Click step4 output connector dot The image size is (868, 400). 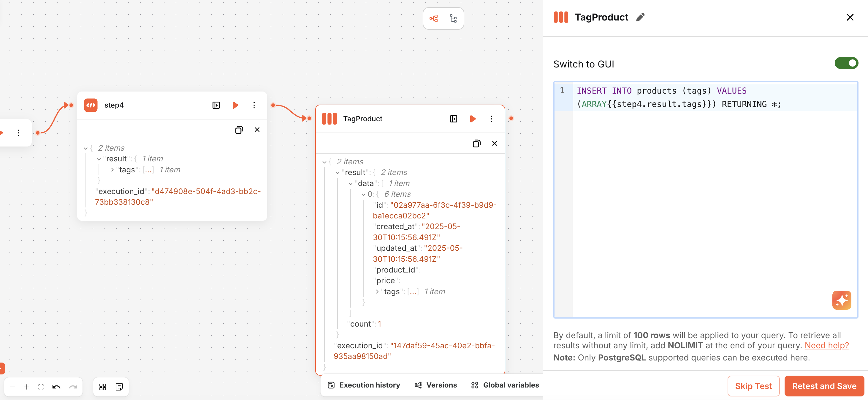(273, 105)
